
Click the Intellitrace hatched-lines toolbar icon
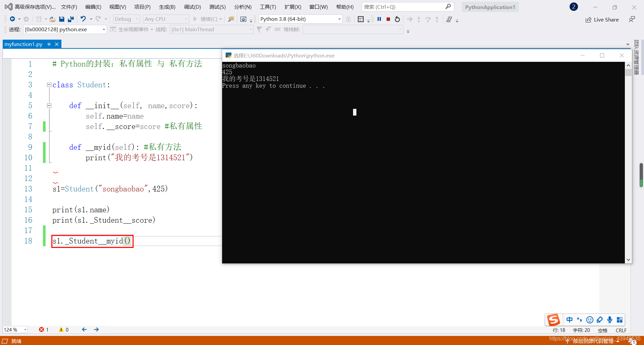click(x=449, y=19)
